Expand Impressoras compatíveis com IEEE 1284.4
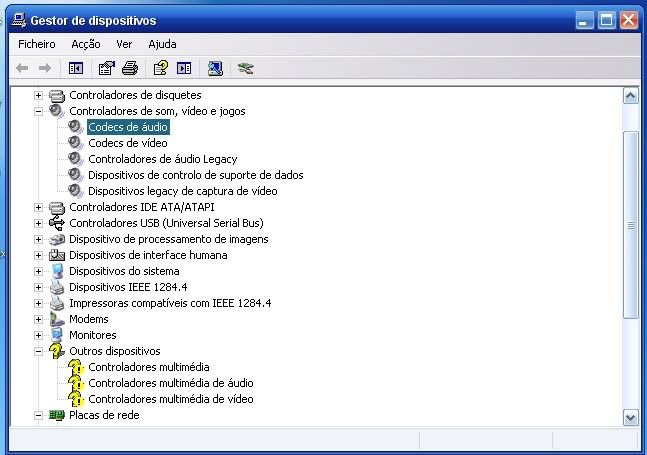The image size is (647, 455). pyautogui.click(x=38, y=303)
